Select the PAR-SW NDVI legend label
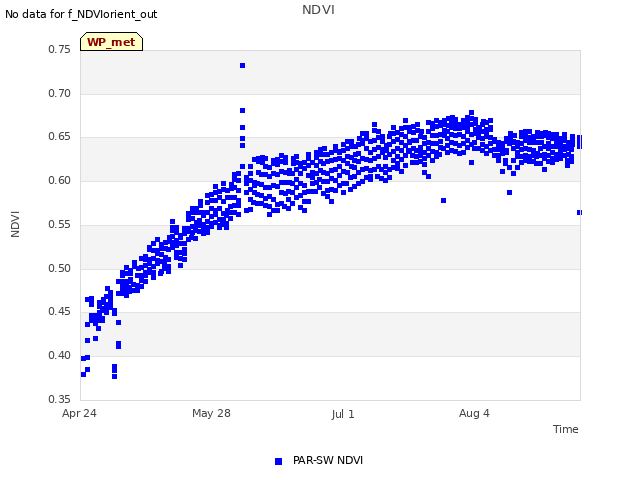The height and width of the screenshot is (480, 640). point(328,460)
